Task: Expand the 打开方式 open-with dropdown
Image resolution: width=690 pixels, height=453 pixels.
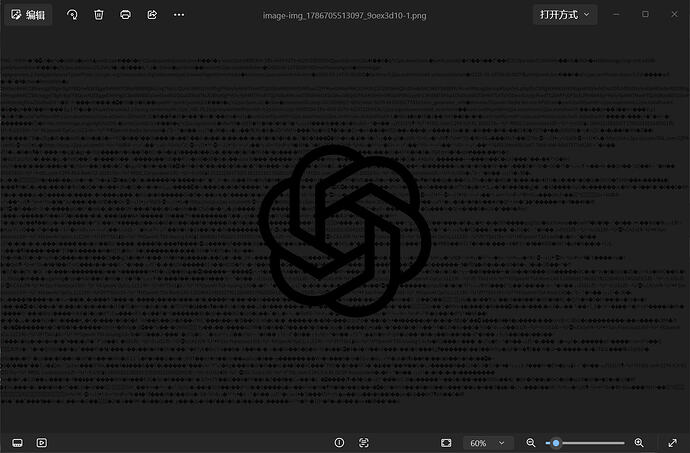Action: point(565,15)
